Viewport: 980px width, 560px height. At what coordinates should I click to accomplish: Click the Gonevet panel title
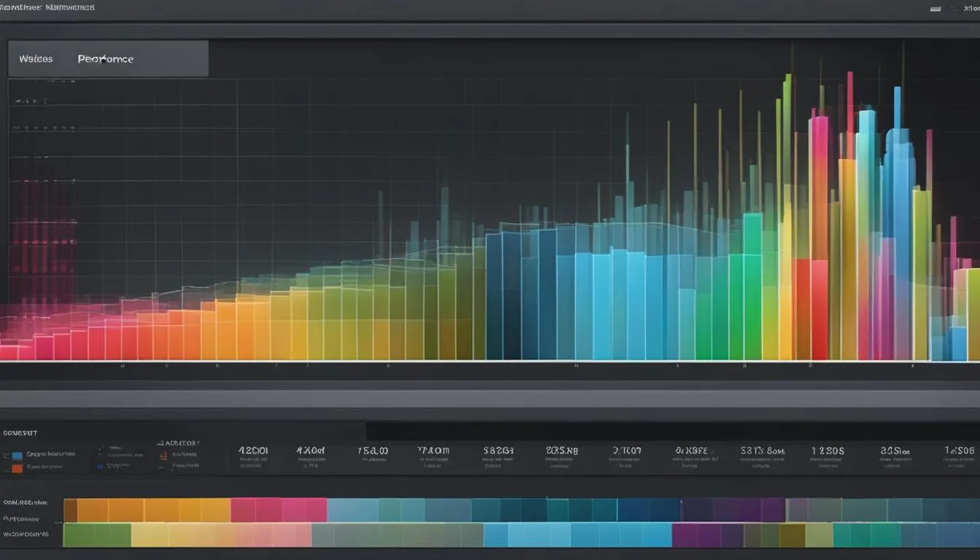point(20,433)
